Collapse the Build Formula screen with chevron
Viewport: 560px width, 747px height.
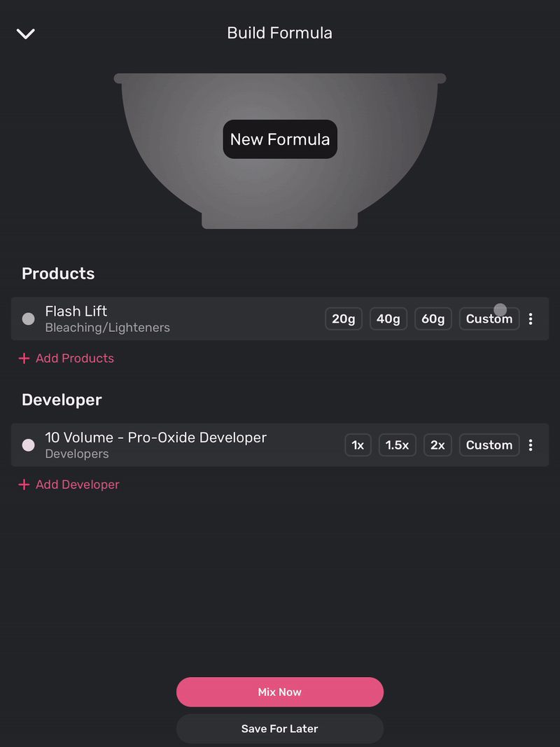pyautogui.click(x=26, y=34)
